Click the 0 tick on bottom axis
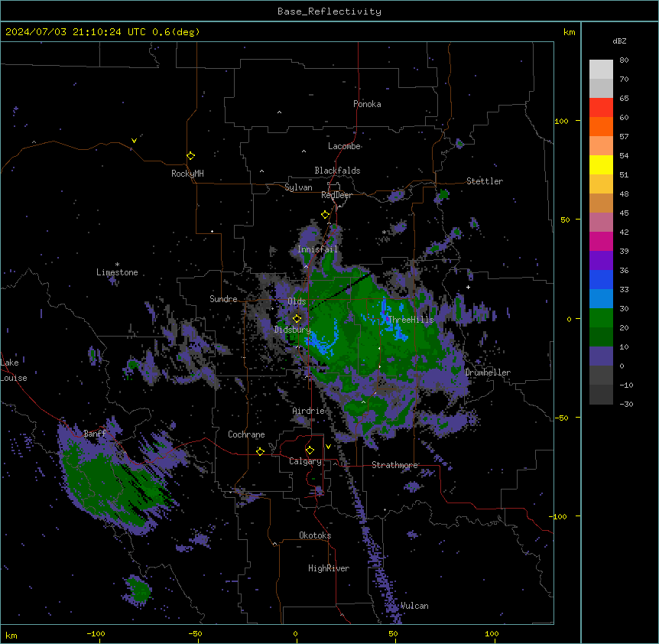Viewport: 659px width, 644px height. (x=295, y=633)
